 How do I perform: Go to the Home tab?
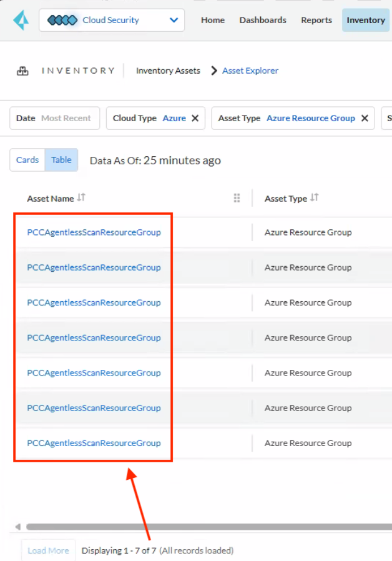click(x=213, y=20)
